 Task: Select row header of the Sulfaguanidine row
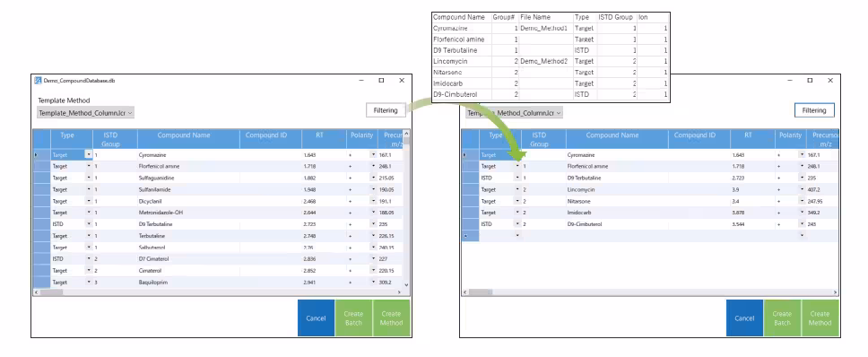pos(41,178)
